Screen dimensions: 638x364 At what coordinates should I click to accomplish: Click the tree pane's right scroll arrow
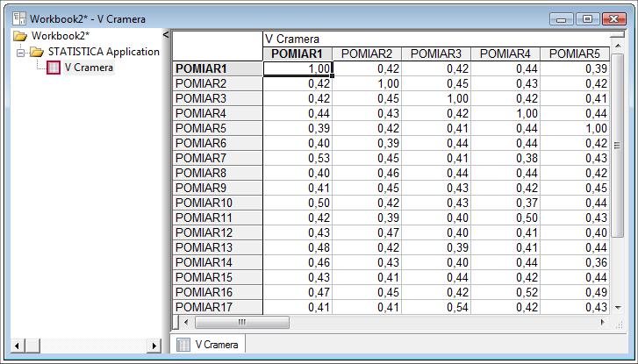tap(154, 346)
